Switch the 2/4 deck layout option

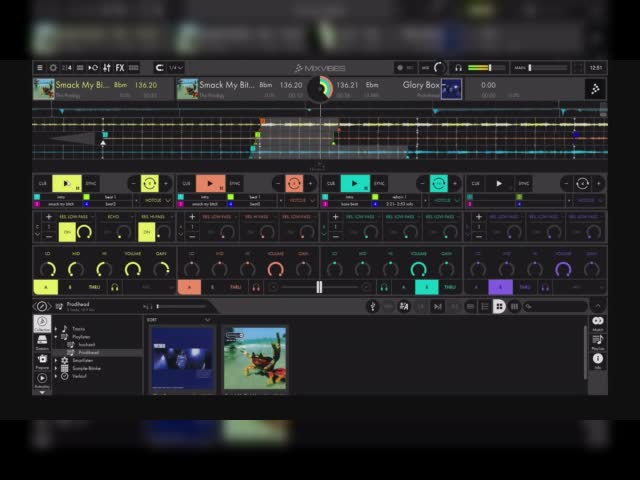(x=67, y=68)
